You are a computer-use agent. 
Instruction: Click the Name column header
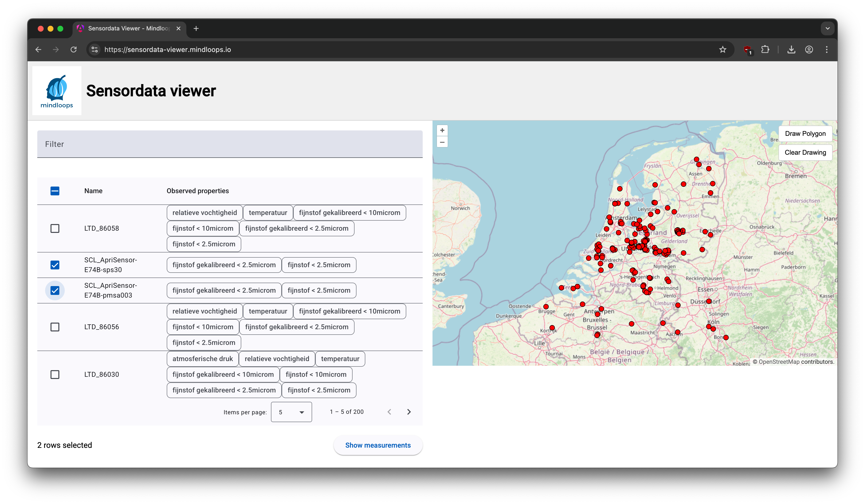pos(93,191)
